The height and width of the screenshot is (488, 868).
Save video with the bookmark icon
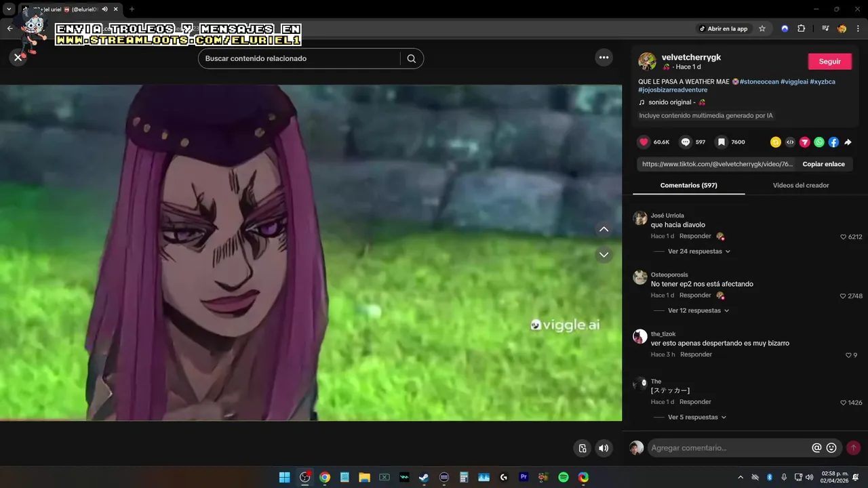coord(722,142)
